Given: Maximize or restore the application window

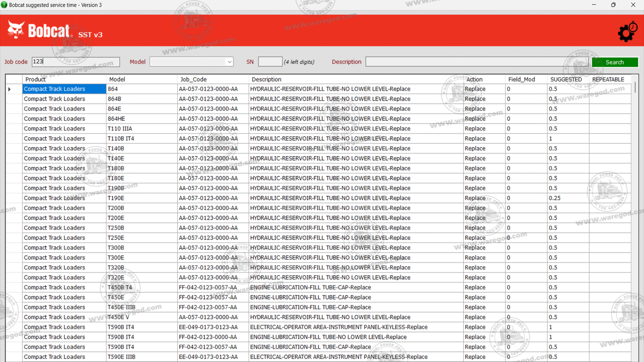Looking at the screenshot, I should tap(613, 5).
